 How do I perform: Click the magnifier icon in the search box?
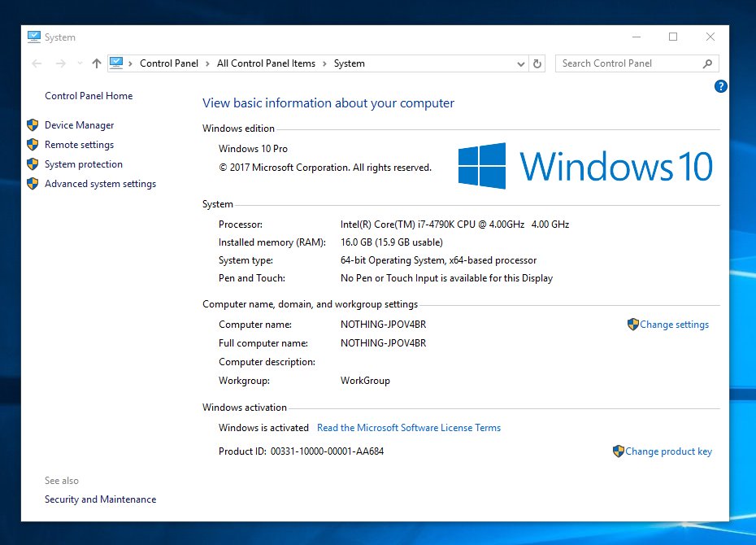pos(707,63)
